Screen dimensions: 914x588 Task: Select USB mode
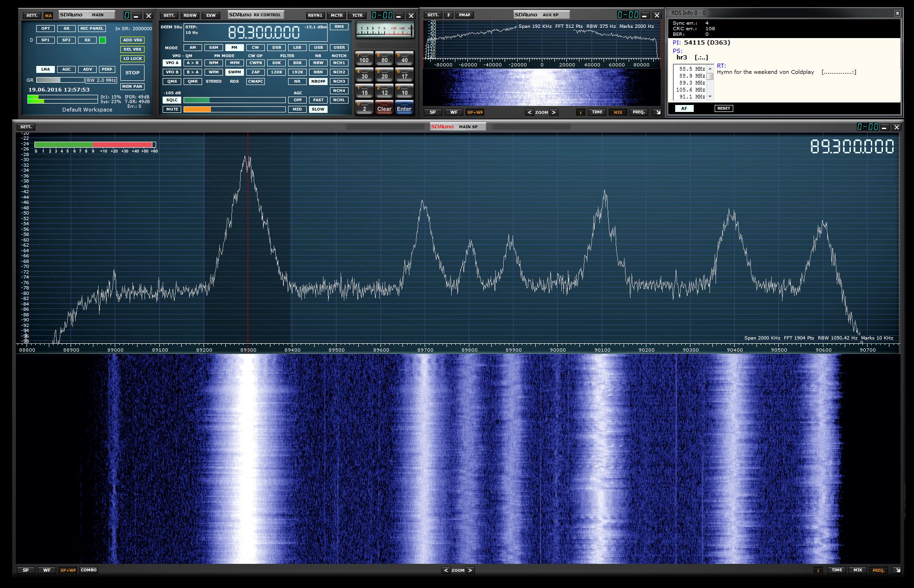[318, 47]
